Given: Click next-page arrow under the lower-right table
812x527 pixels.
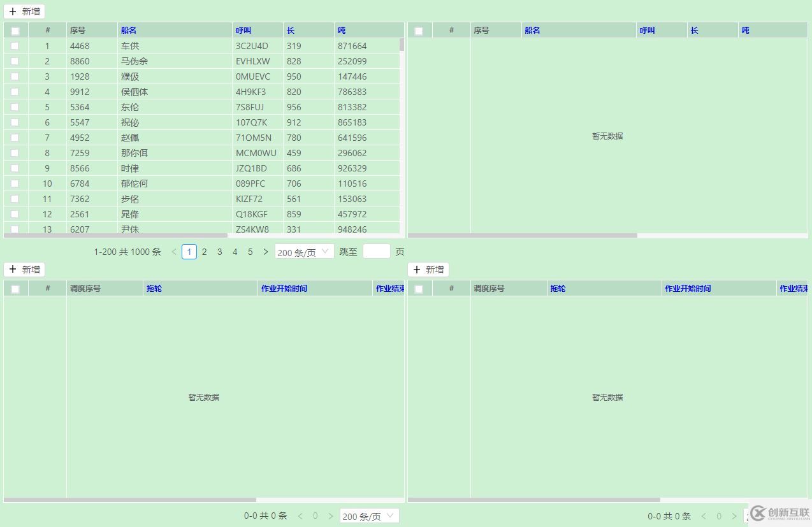Looking at the screenshot, I should [735, 516].
